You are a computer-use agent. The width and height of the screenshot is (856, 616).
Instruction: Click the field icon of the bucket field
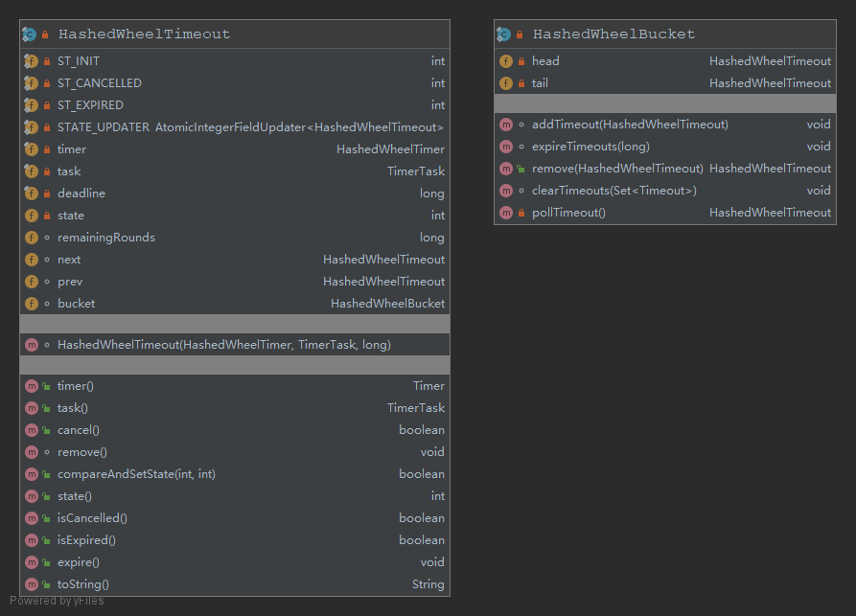click(x=31, y=304)
